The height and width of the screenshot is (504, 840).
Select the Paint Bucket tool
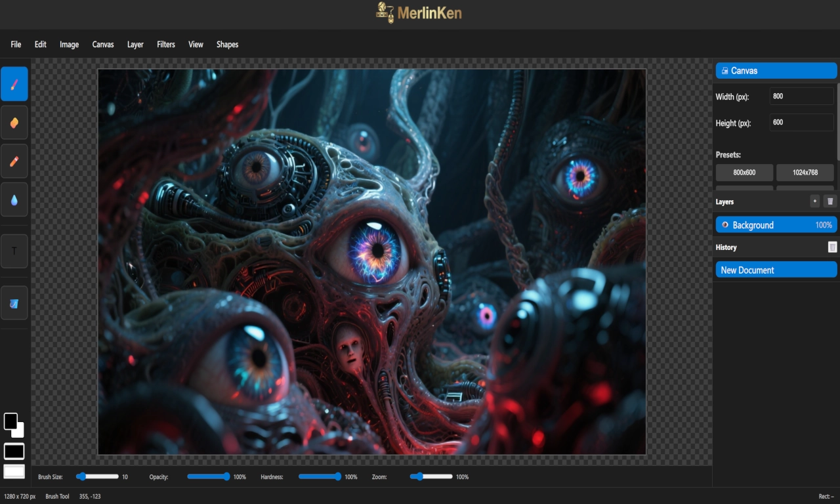pyautogui.click(x=14, y=303)
